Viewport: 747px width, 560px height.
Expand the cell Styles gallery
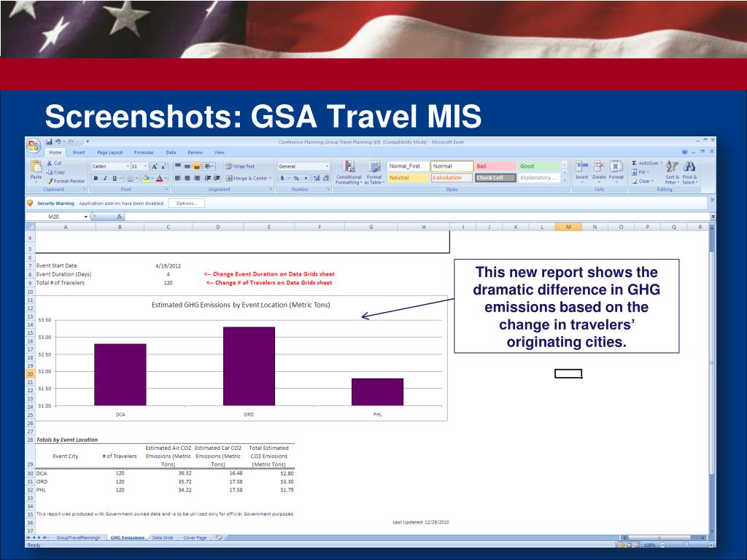pos(565,179)
